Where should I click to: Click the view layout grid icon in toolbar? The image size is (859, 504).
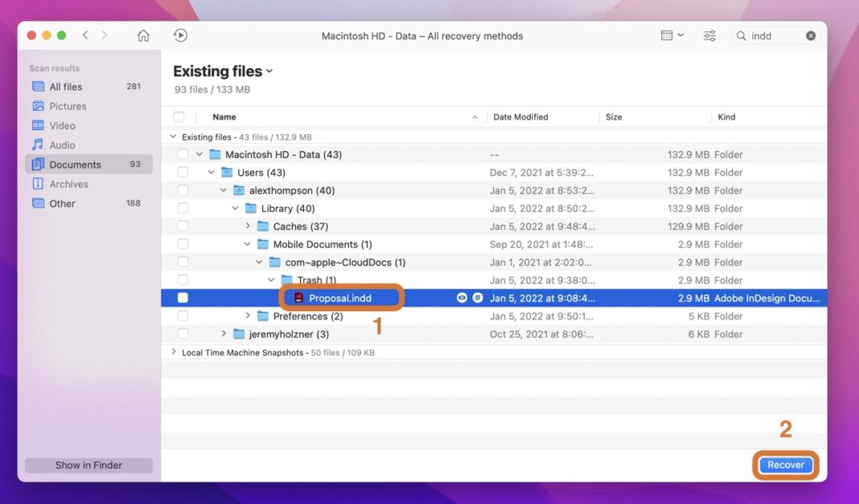pyautogui.click(x=668, y=35)
